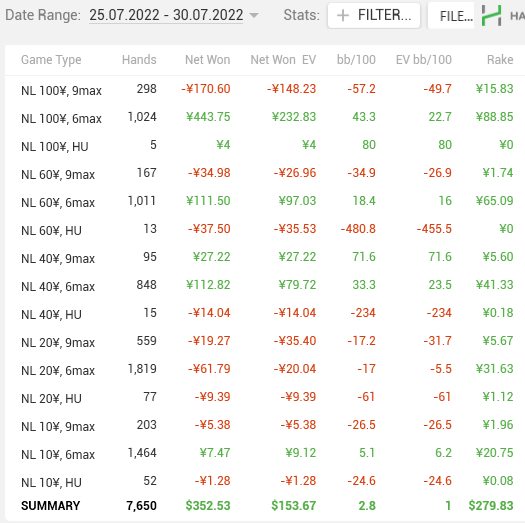Select the NL 20¥, 9max row
This screenshot has height=523, width=525.
tap(265, 342)
